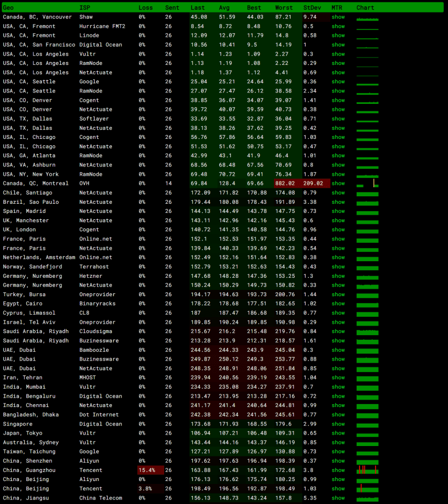The height and width of the screenshot is (504, 448).
Task: Show MTR for Paris Online.net row
Action: point(338,239)
